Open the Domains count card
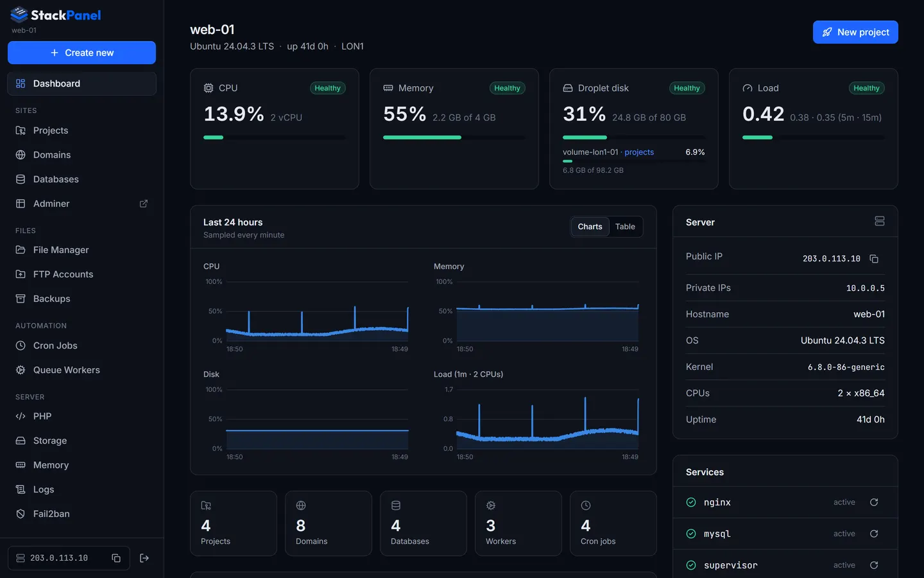The width and height of the screenshot is (924, 578). [329, 523]
